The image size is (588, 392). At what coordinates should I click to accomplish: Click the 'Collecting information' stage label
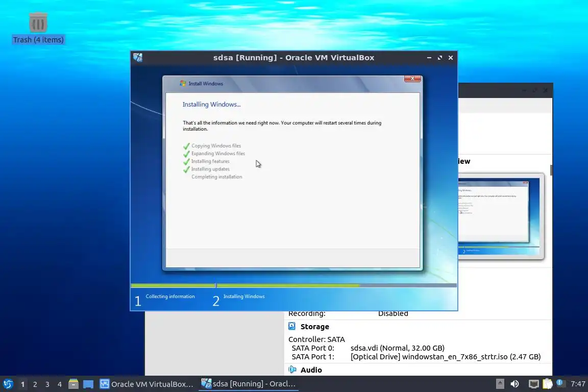tap(170, 297)
